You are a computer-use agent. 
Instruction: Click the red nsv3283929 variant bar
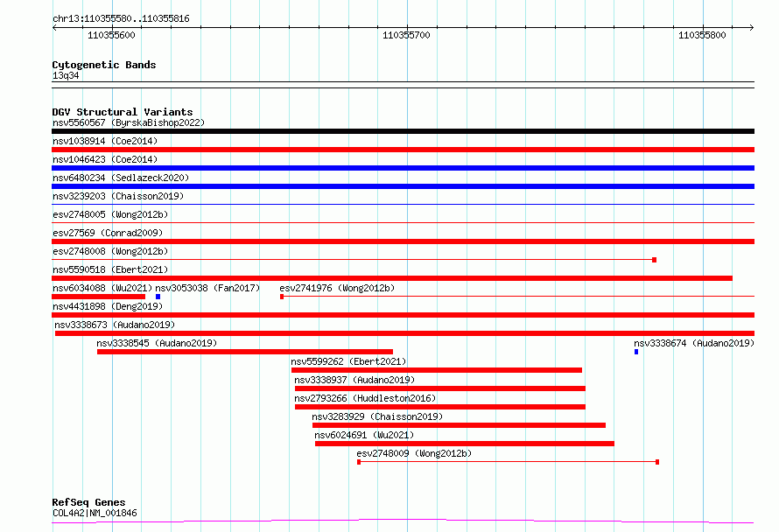459,426
